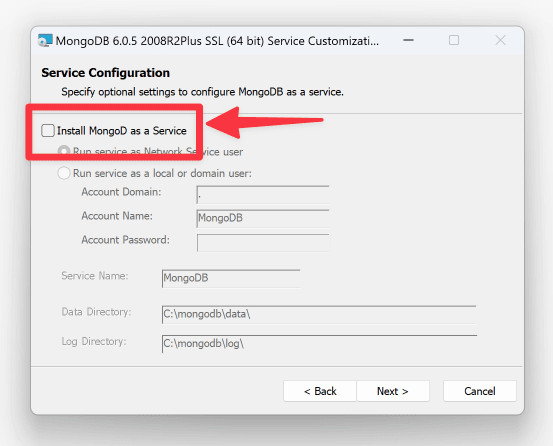
Task: Click the Data Directory label
Action: coord(96,312)
